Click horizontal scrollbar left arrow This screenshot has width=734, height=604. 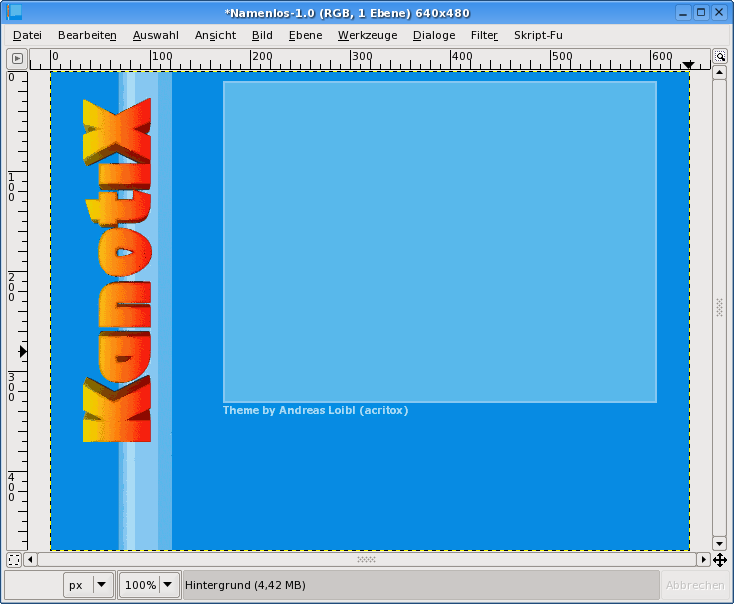coord(30,560)
